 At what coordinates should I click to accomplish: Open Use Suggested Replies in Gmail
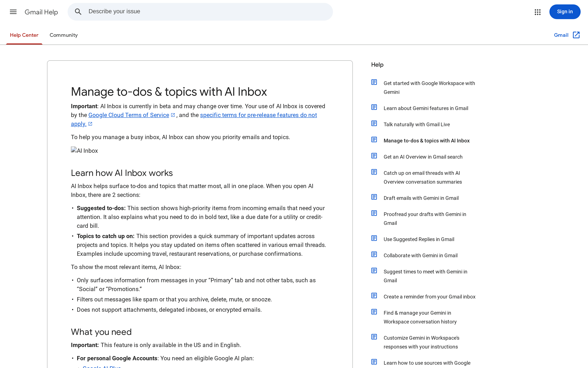[419, 239]
